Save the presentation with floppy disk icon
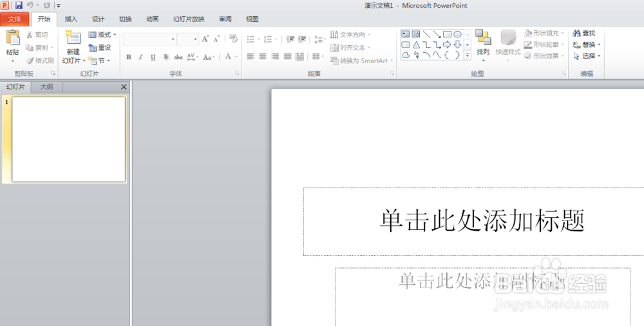The width and height of the screenshot is (644, 326). (19, 5)
